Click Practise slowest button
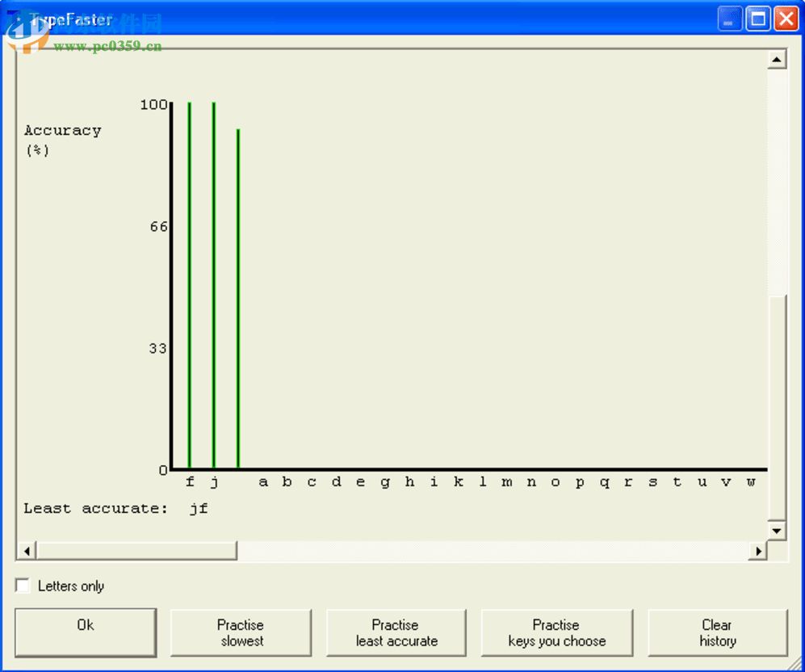The width and height of the screenshot is (805, 672). [x=241, y=632]
